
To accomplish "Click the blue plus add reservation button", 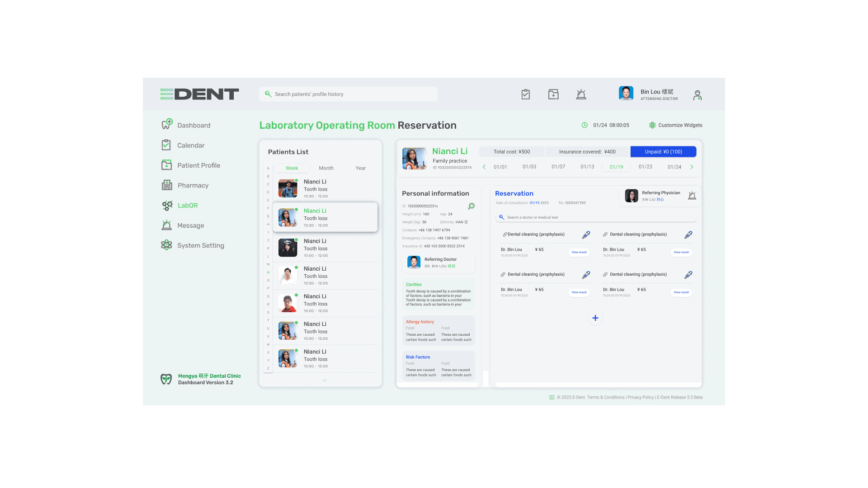I will [x=595, y=318].
